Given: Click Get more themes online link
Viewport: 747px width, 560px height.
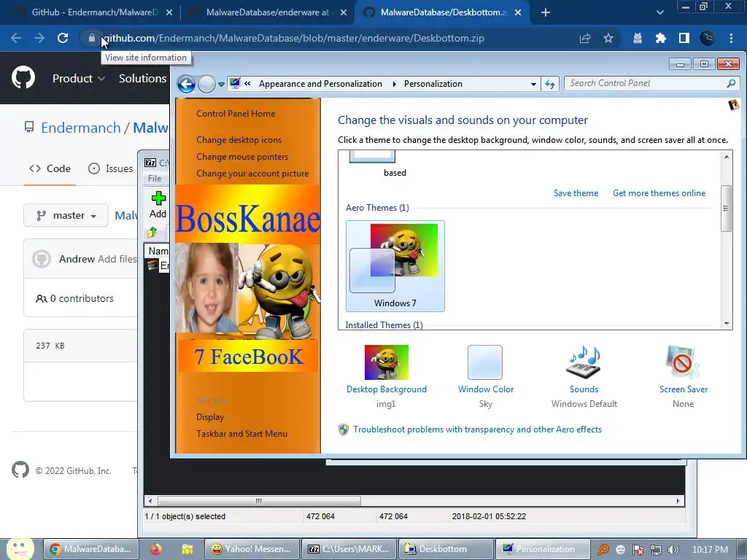Looking at the screenshot, I should (659, 192).
